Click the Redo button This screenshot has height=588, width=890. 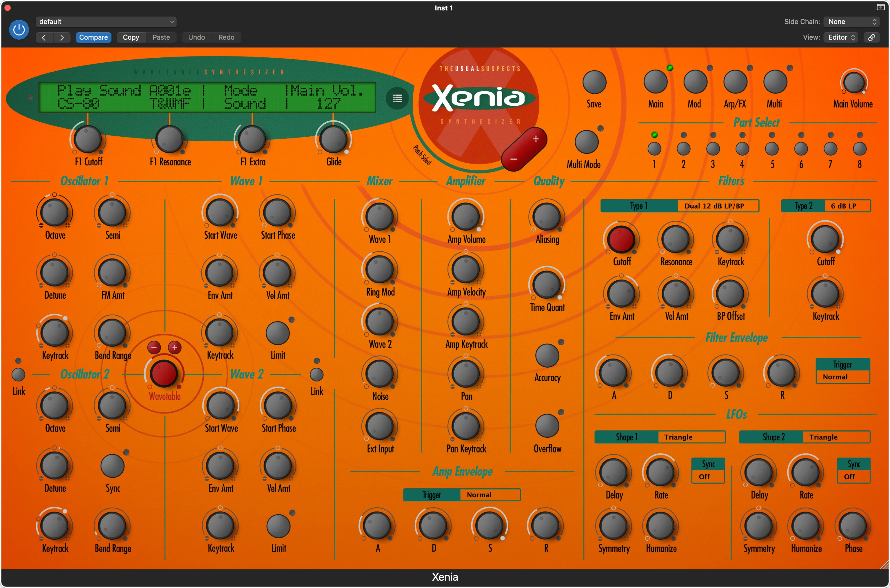click(226, 37)
